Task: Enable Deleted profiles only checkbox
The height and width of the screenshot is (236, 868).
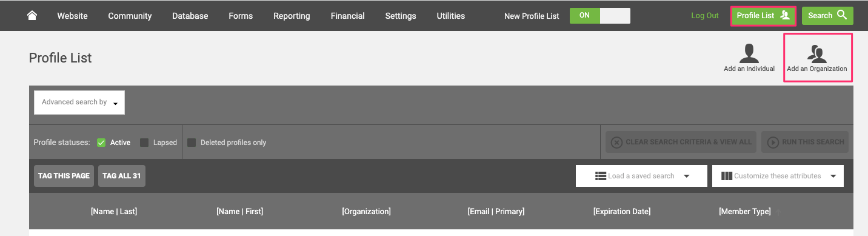Action: [x=192, y=143]
